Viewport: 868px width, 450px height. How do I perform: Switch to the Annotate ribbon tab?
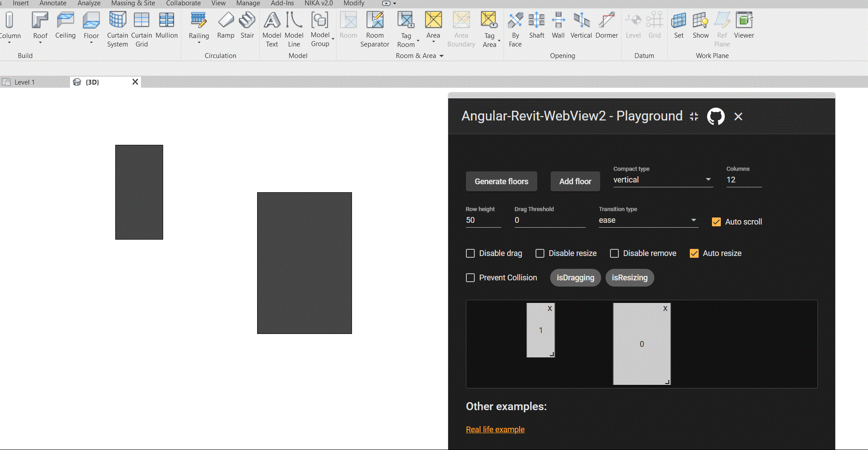point(53,3)
